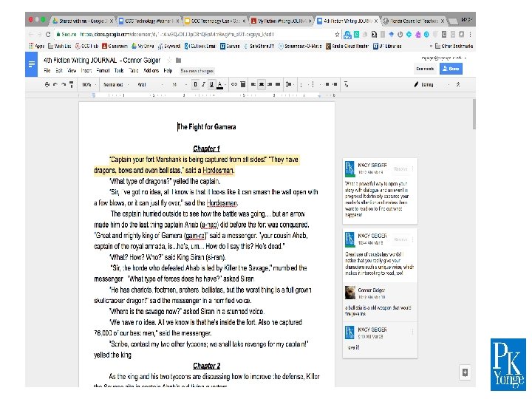Screen dimensions: 532x399
Task: Open the Arial font dropdown
Action: (150, 84)
